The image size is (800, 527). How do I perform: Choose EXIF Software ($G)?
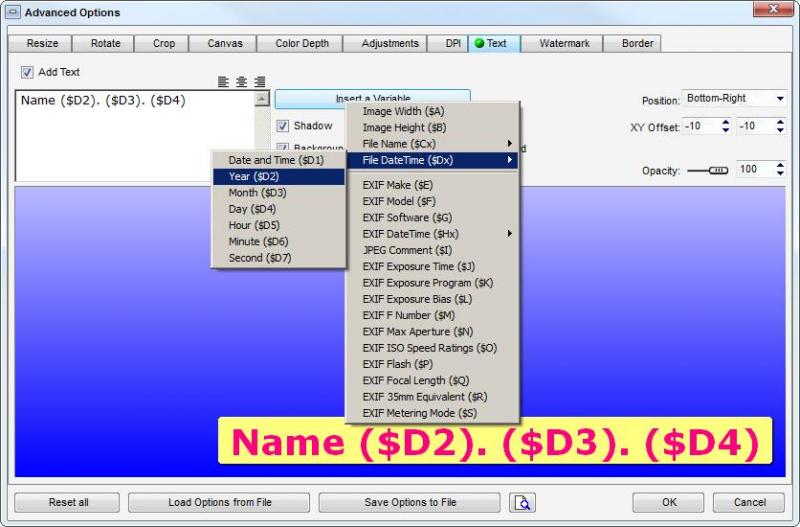(432, 217)
